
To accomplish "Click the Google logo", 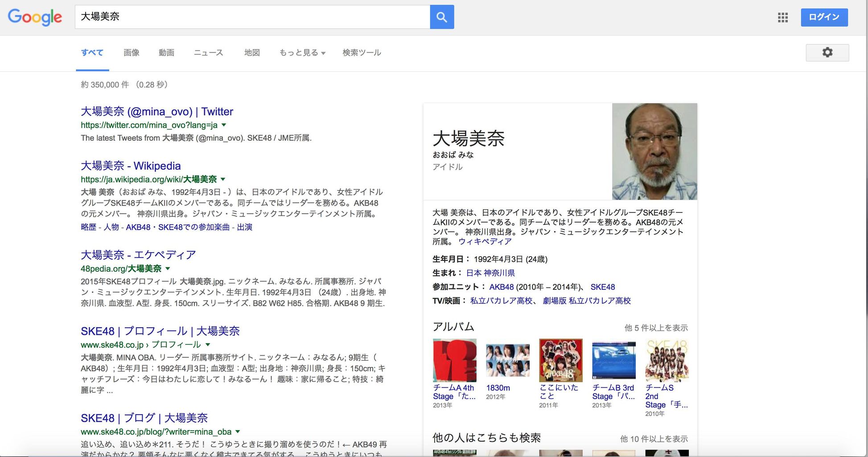I will pyautogui.click(x=35, y=17).
